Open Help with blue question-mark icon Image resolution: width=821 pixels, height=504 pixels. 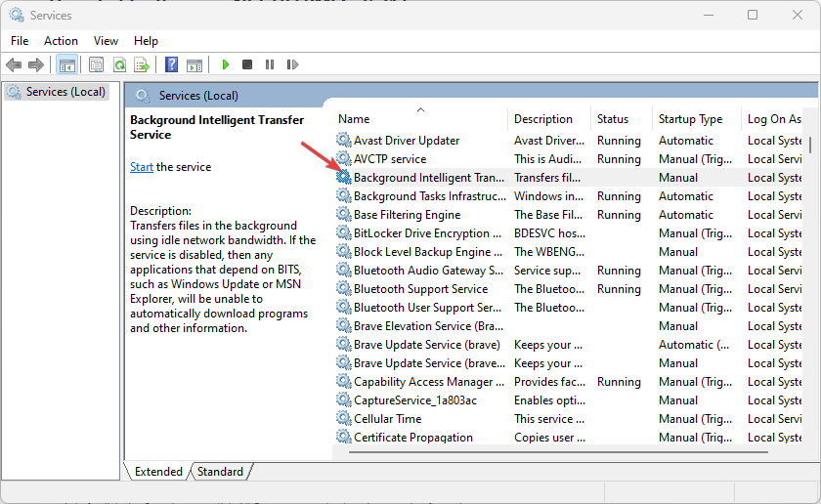point(172,64)
